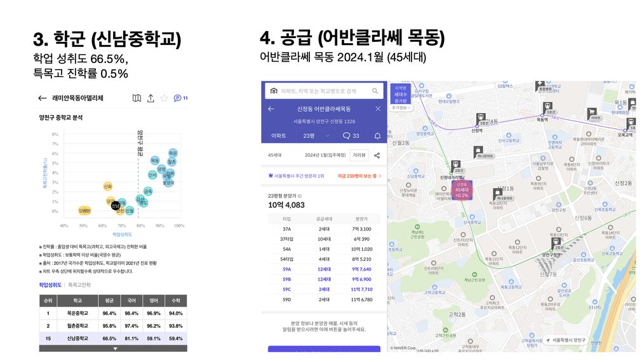Screen dimensions: 644x362
Task: Open 거리뷰 street view button
Action: 359,156
